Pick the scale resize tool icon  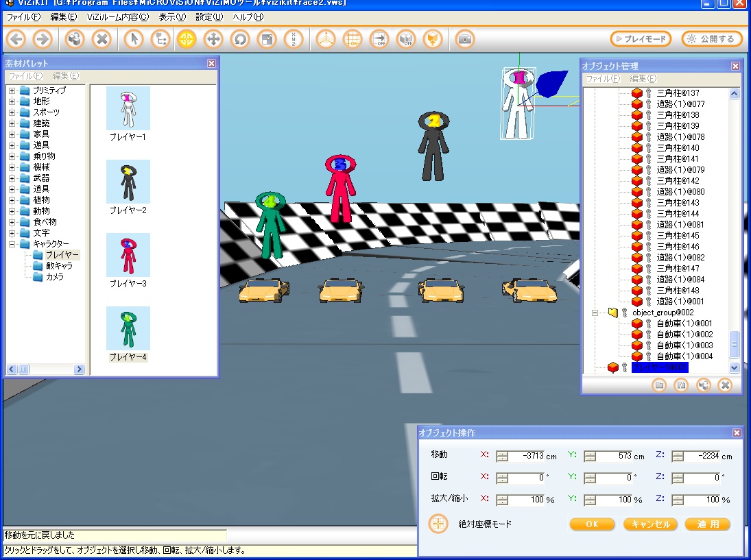(x=266, y=39)
